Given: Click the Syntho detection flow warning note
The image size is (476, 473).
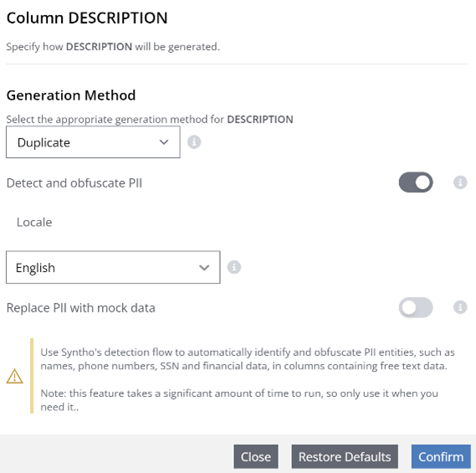Looking at the screenshot, I should tap(248, 379).
